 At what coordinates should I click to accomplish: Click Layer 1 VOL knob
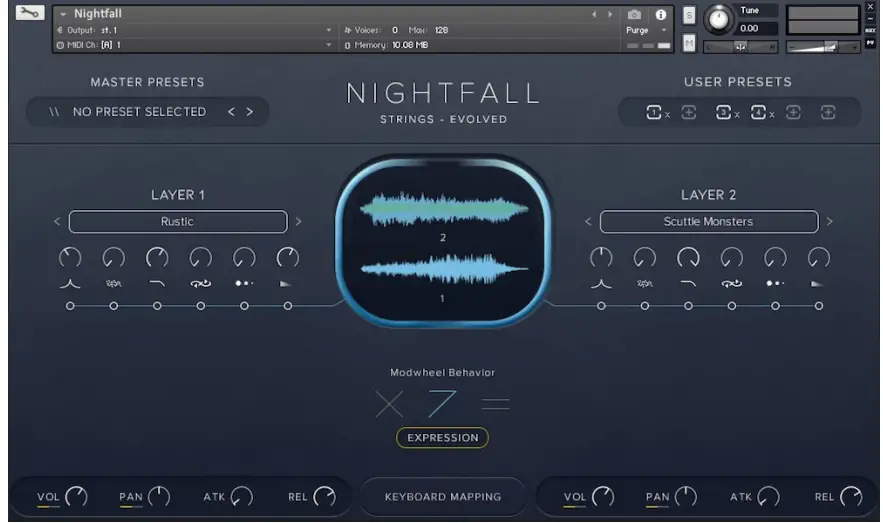(76, 497)
